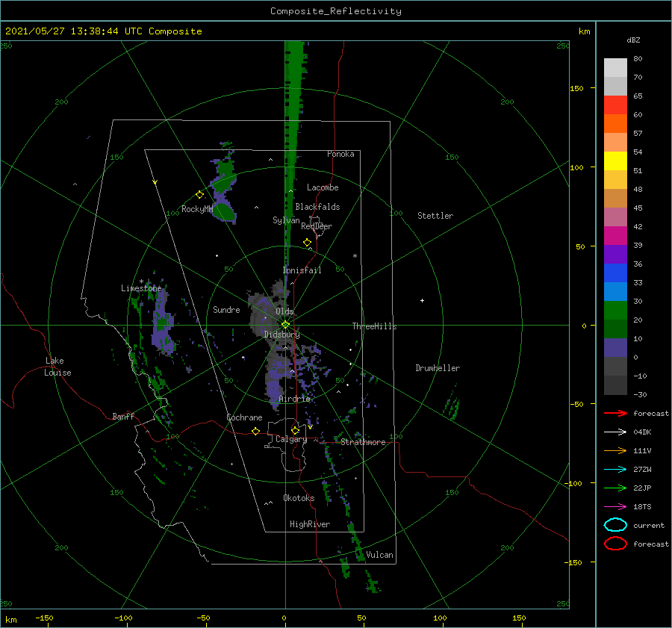
Task: Choose the purple swatch between 39 and 36
Action: (x=615, y=254)
